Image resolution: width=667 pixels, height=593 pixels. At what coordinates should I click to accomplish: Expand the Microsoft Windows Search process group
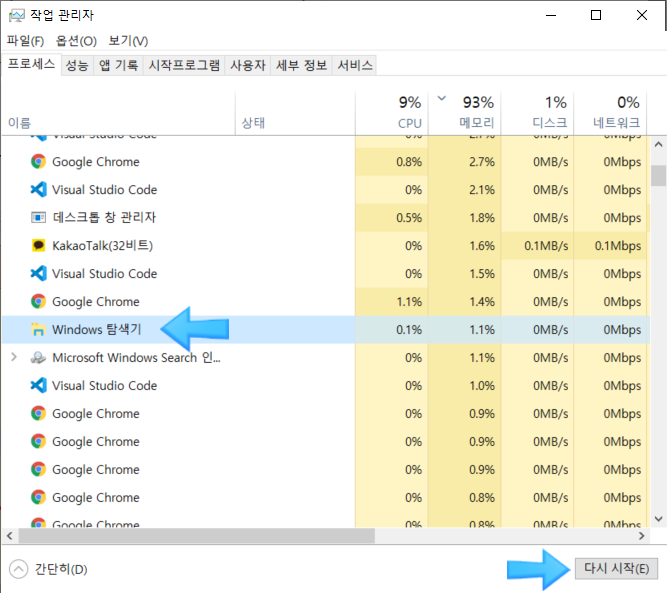click(14, 357)
